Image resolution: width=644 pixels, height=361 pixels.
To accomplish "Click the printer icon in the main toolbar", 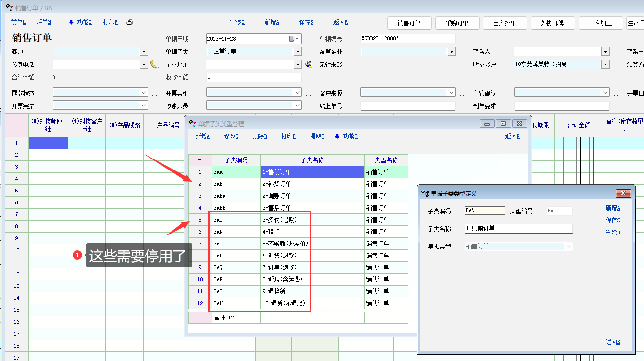I will point(129,22).
